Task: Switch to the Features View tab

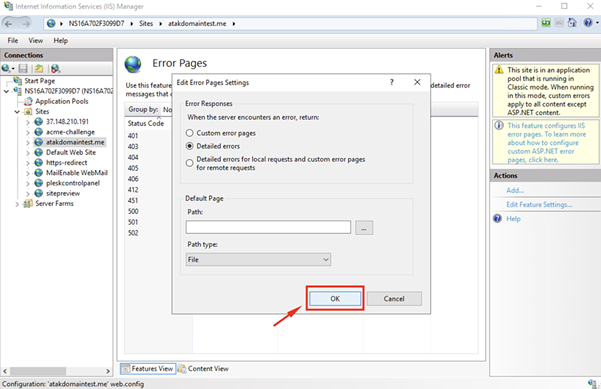Action: (148, 369)
